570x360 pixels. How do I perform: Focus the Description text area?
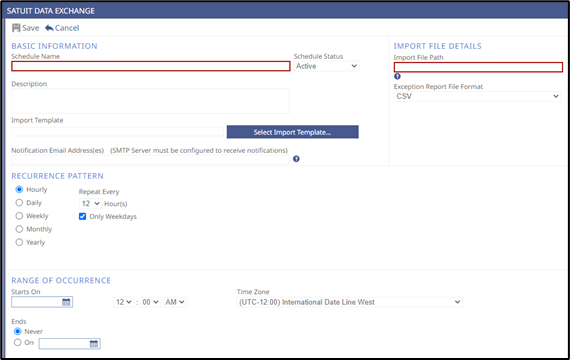[150, 101]
